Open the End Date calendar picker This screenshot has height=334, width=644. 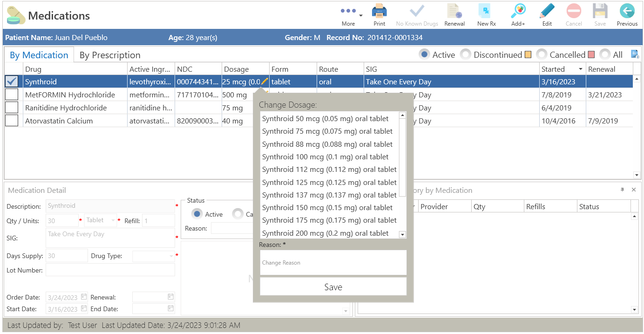point(171,308)
